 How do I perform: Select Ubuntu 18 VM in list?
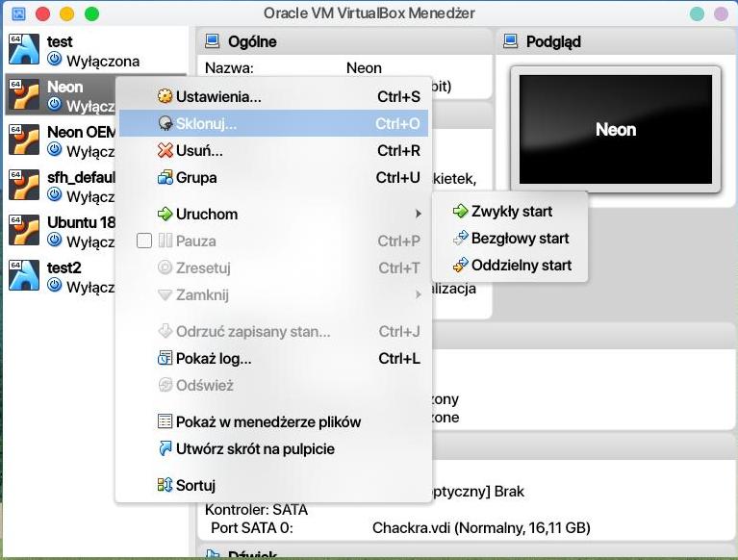[61, 231]
